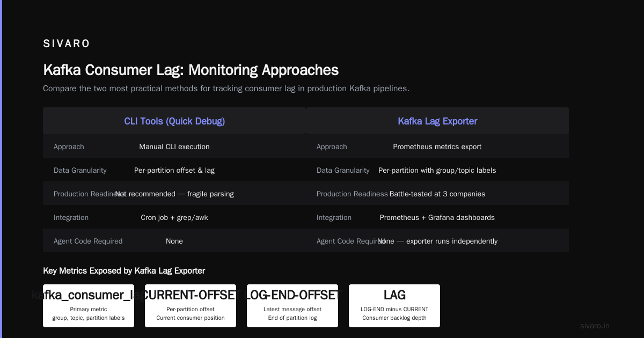Click 'None — exporter runs independently' cell
644x338 pixels.
pyautogui.click(x=437, y=241)
